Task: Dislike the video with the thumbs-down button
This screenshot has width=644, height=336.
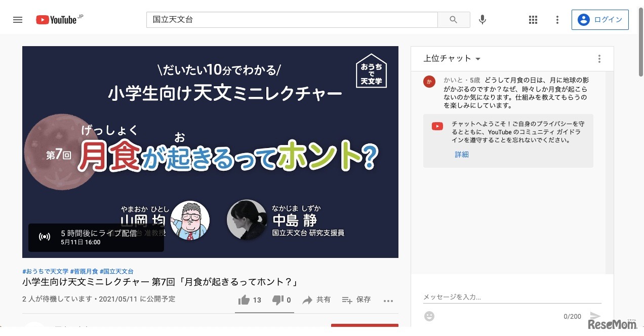Action: (278, 300)
